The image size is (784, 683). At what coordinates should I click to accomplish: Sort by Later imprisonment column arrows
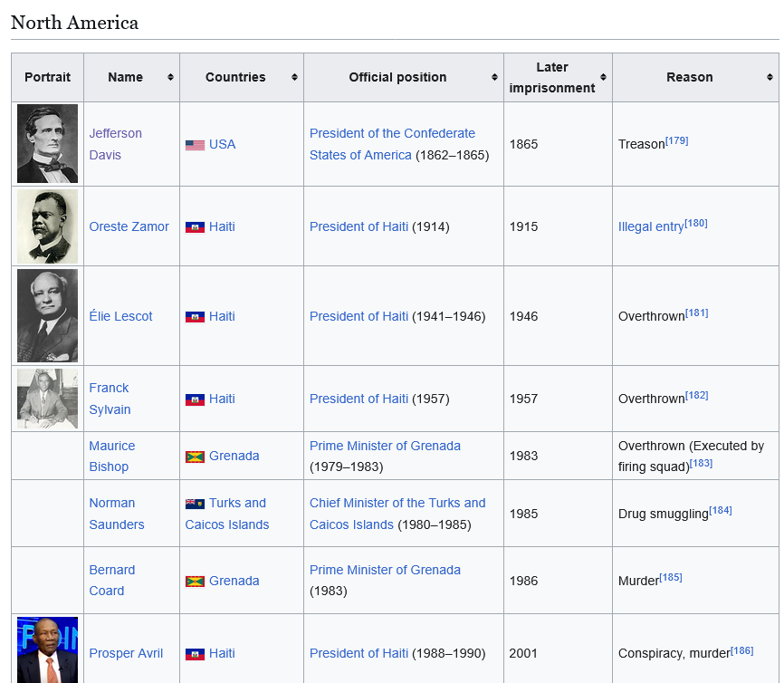pyautogui.click(x=604, y=77)
